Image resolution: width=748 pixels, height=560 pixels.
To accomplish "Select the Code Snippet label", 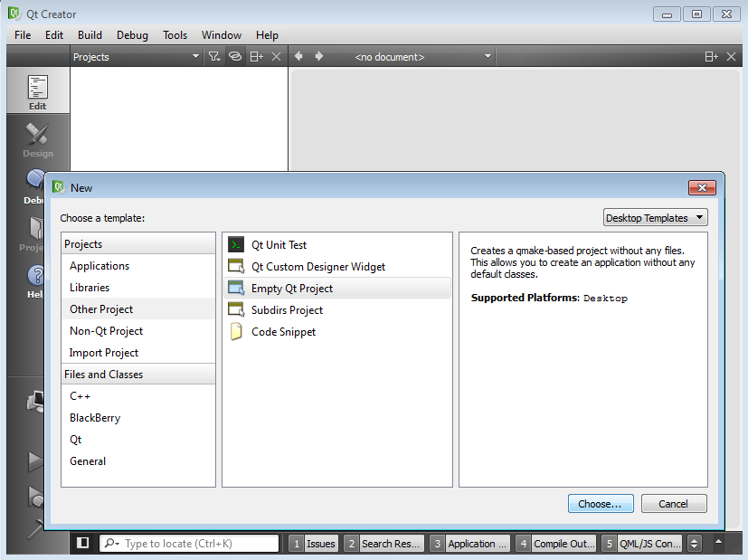I will pyautogui.click(x=283, y=332).
